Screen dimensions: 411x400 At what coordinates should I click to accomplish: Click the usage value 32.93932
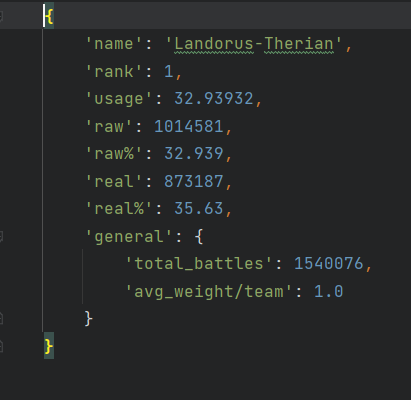[214, 99]
